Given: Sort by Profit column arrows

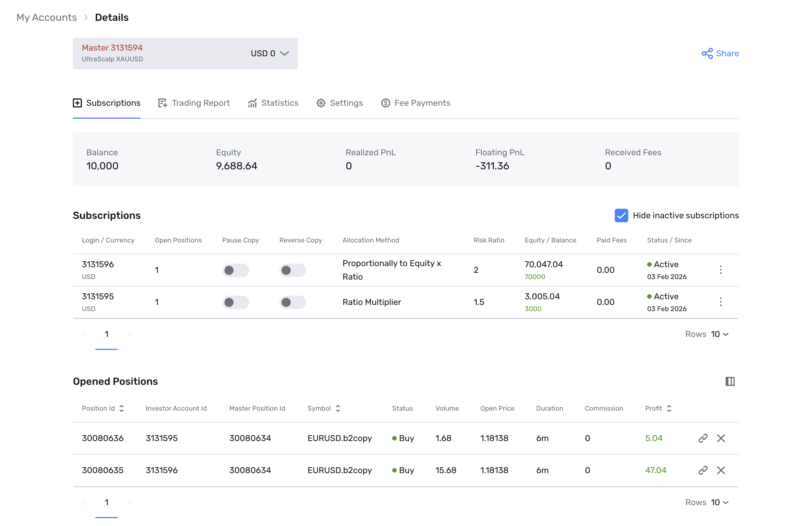Looking at the screenshot, I should point(669,408).
